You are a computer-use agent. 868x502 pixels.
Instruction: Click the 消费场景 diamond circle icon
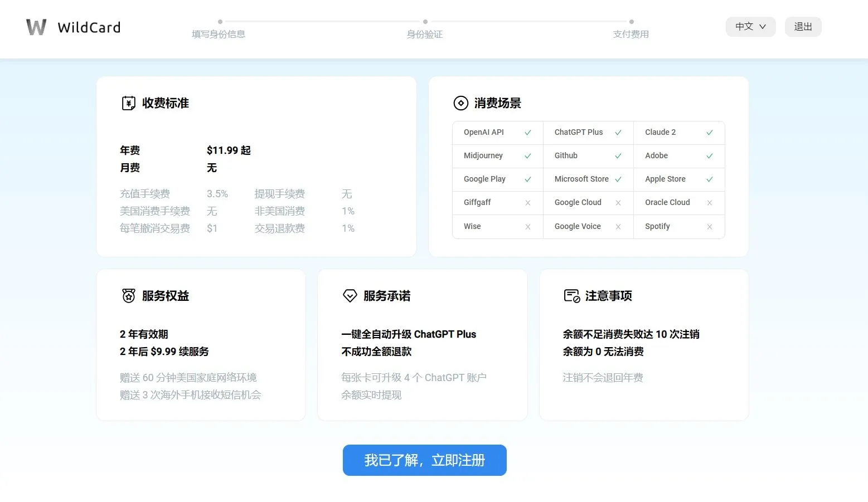click(x=460, y=103)
